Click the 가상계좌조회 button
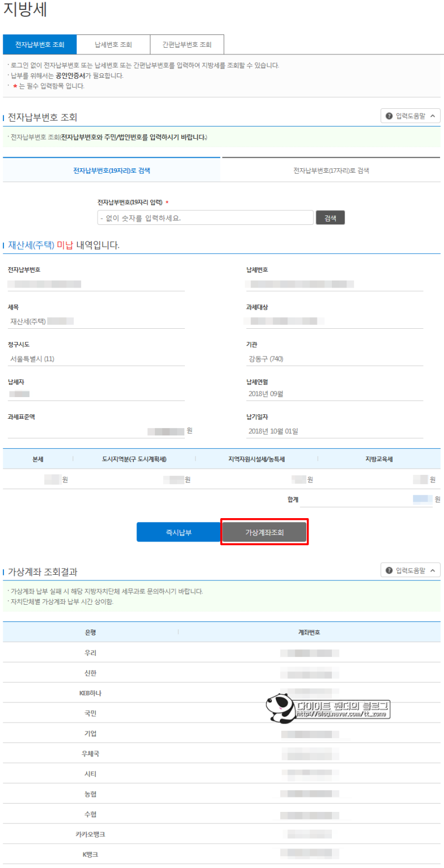 pyautogui.click(x=264, y=531)
